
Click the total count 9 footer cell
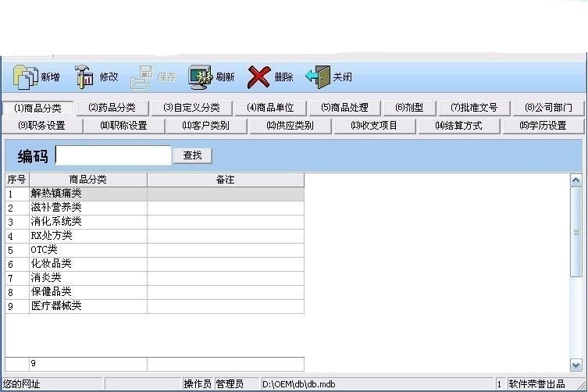point(88,364)
